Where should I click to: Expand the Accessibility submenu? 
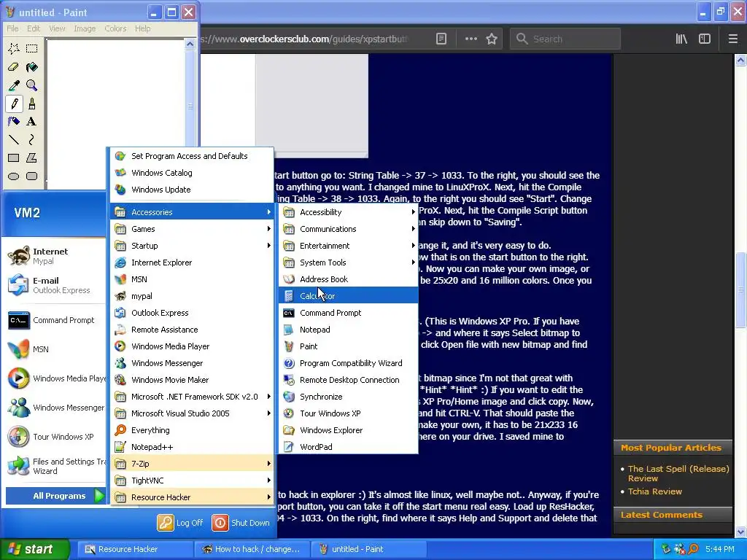pyautogui.click(x=348, y=212)
